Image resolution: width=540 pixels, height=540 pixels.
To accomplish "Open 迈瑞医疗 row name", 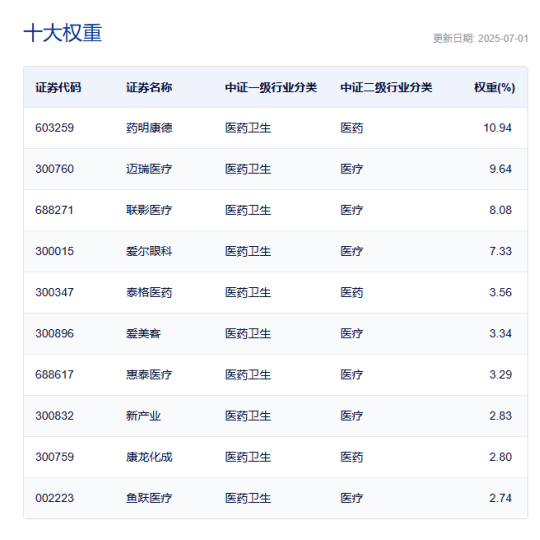I will (x=149, y=169).
